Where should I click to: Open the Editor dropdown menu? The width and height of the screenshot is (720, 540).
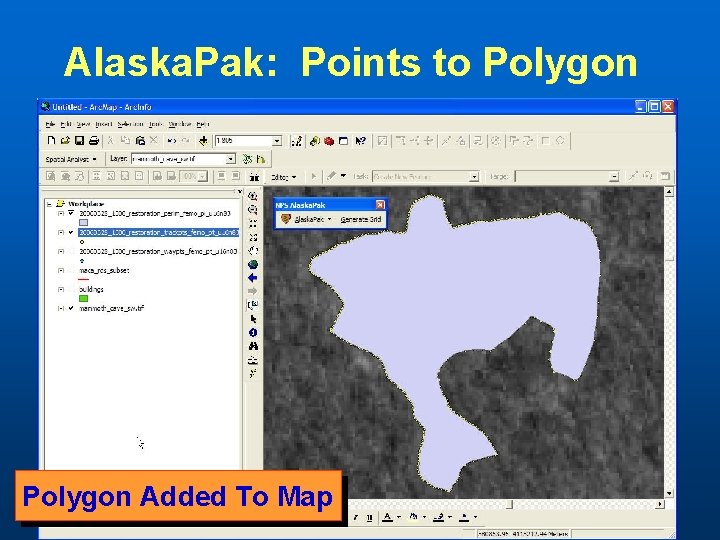point(283,177)
